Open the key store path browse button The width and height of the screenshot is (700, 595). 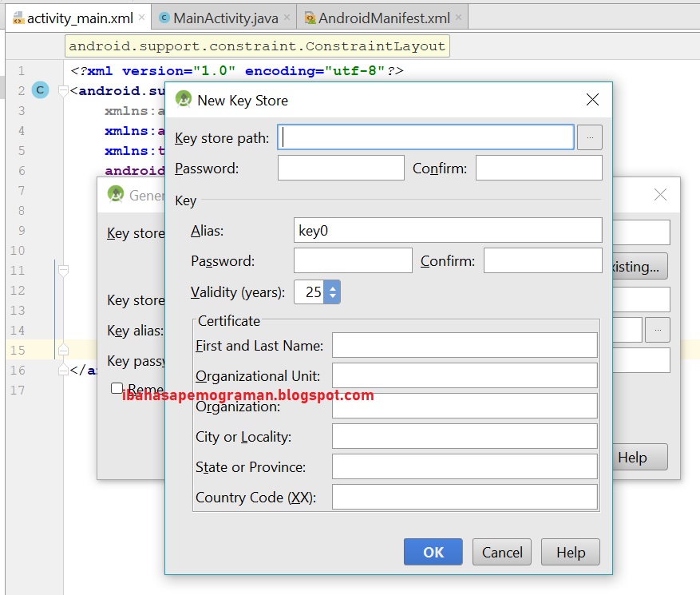[589, 137]
